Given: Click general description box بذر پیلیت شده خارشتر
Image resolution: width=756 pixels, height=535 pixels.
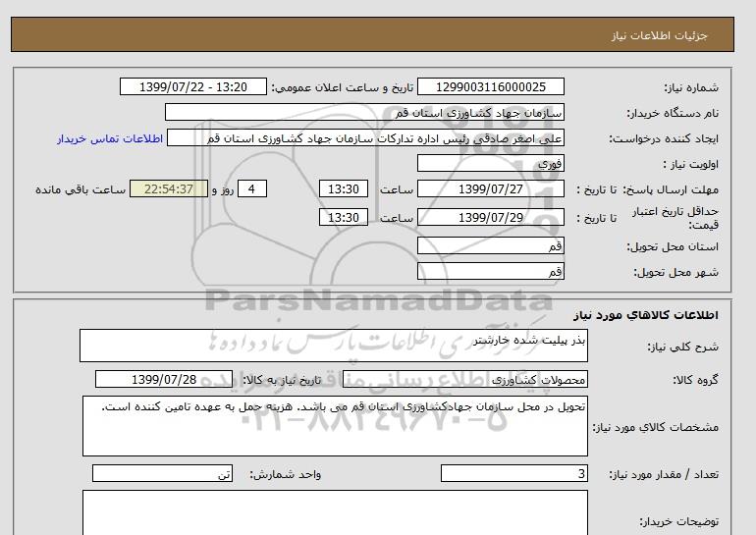Looking at the screenshot, I should click(334, 346).
